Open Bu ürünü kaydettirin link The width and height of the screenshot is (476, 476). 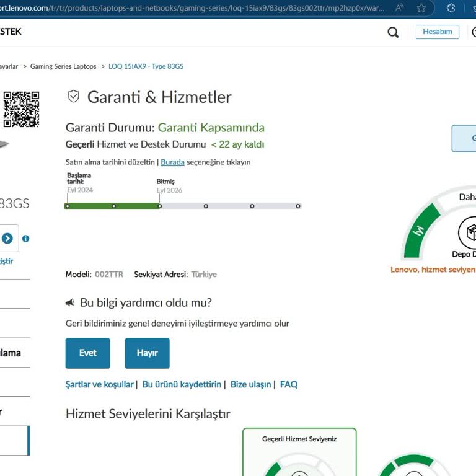182,384
